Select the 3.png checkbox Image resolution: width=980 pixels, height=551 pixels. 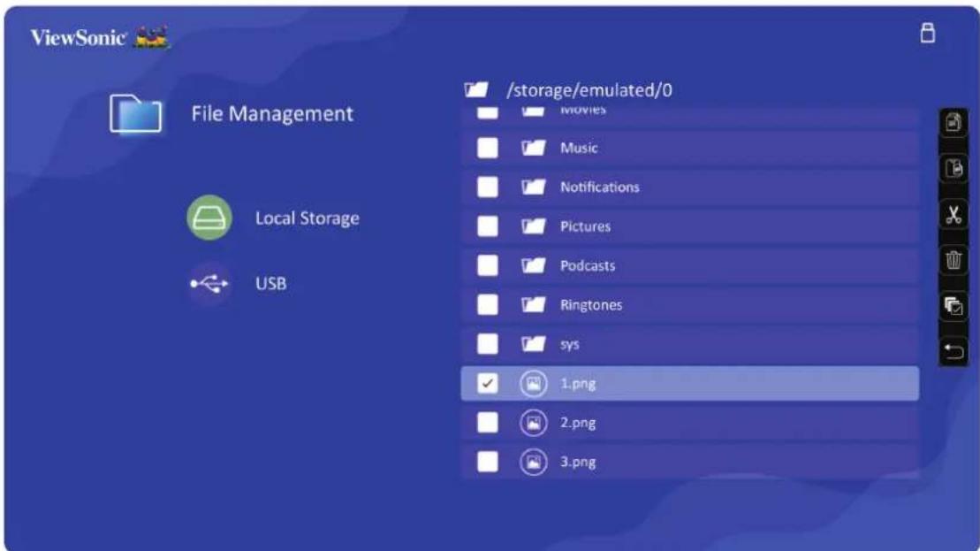coord(488,463)
